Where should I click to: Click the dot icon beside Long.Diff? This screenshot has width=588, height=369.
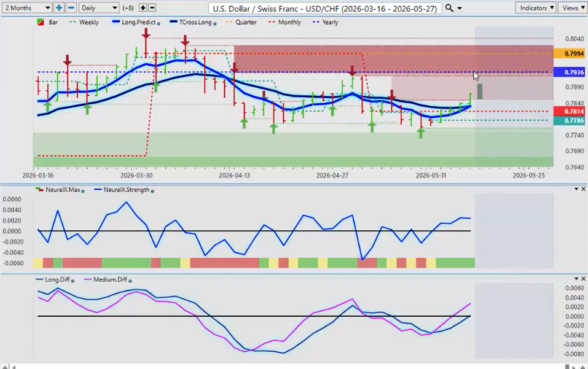73,281
